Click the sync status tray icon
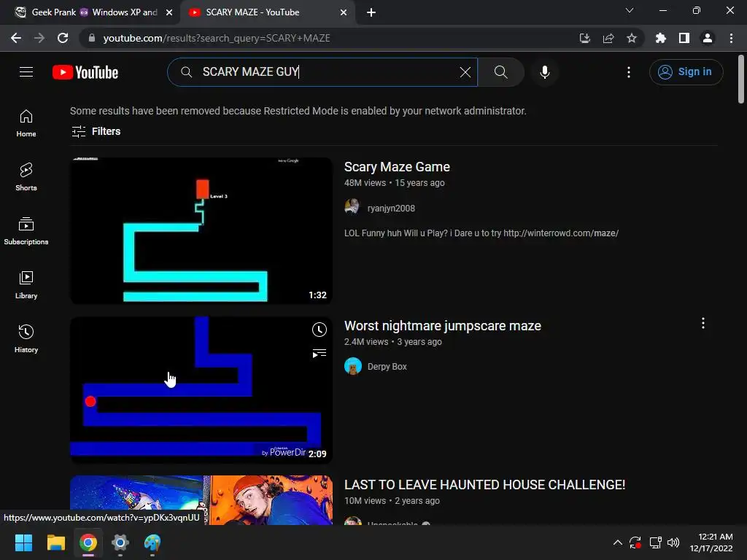 pyautogui.click(x=635, y=542)
